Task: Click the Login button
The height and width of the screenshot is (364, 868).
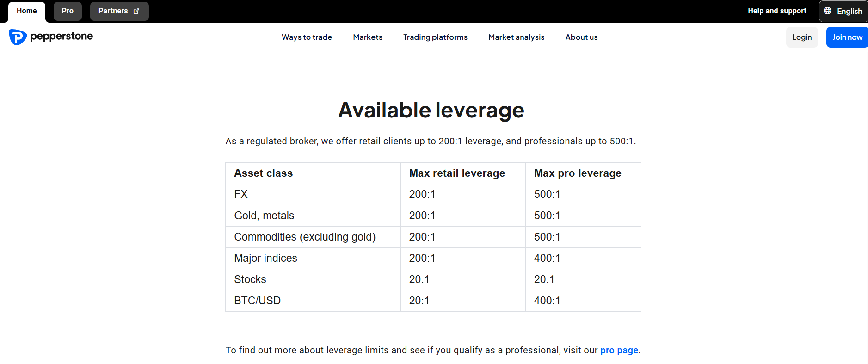Action: 802,37
